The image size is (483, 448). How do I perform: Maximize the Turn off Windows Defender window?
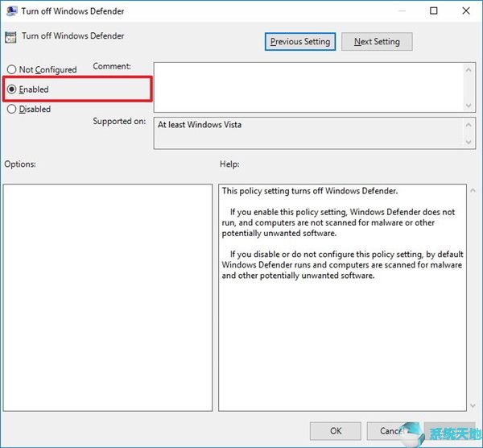pyautogui.click(x=433, y=10)
